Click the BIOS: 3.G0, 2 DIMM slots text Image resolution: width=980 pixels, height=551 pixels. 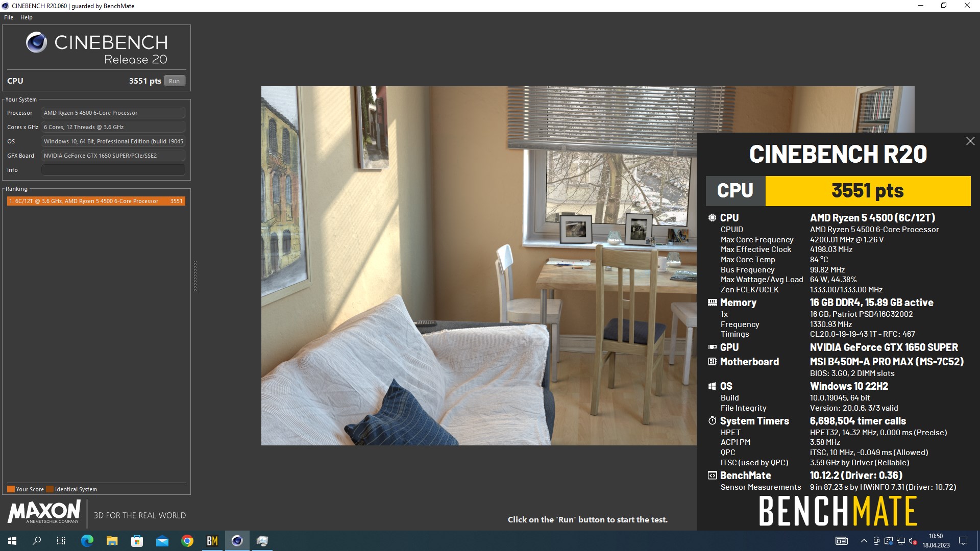click(852, 373)
